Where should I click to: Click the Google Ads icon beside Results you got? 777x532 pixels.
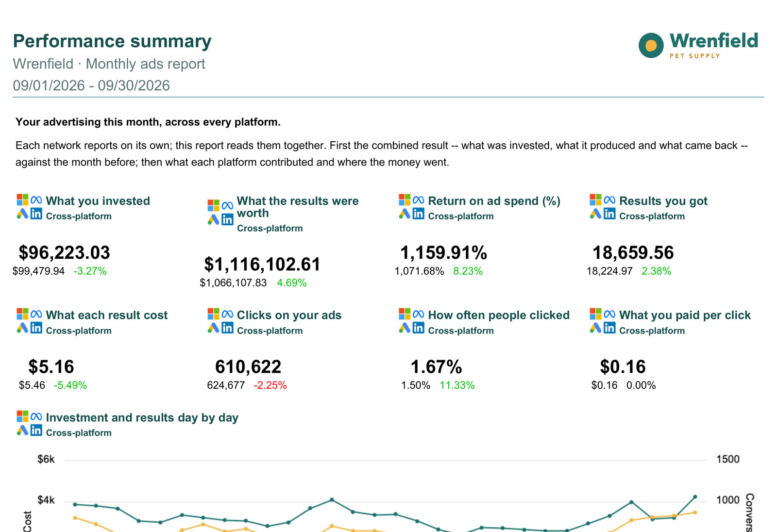pos(595,214)
